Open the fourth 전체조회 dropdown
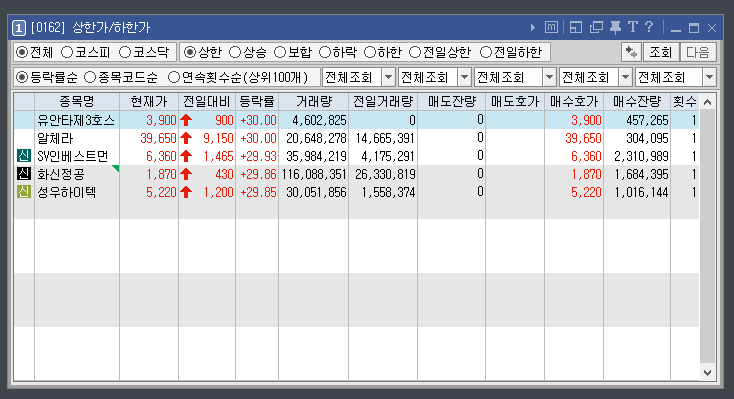 pos(625,77)
